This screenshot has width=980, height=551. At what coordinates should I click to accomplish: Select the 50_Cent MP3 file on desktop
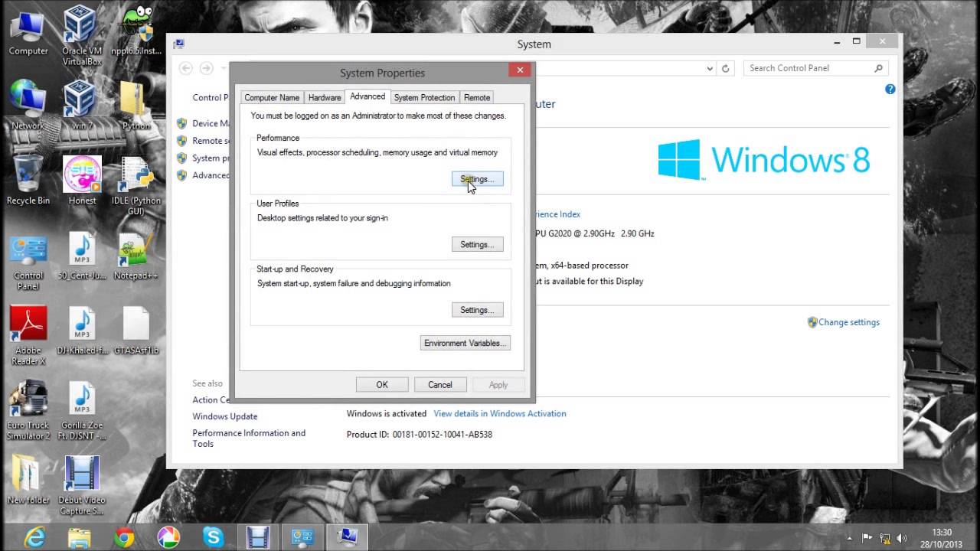(x=82, y=256)
